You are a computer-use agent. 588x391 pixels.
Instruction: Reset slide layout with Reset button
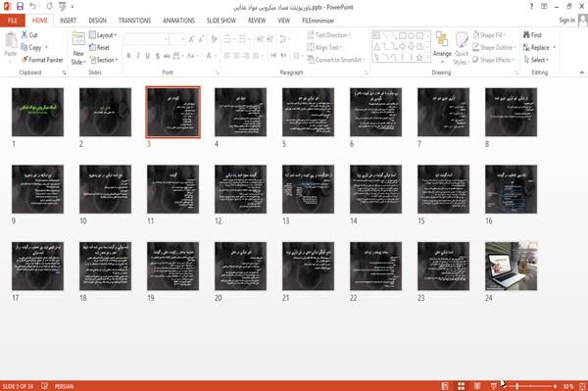[99, 47]
